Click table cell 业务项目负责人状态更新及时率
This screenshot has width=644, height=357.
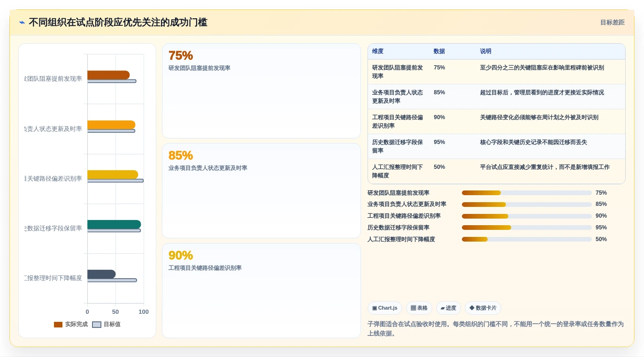398,97
